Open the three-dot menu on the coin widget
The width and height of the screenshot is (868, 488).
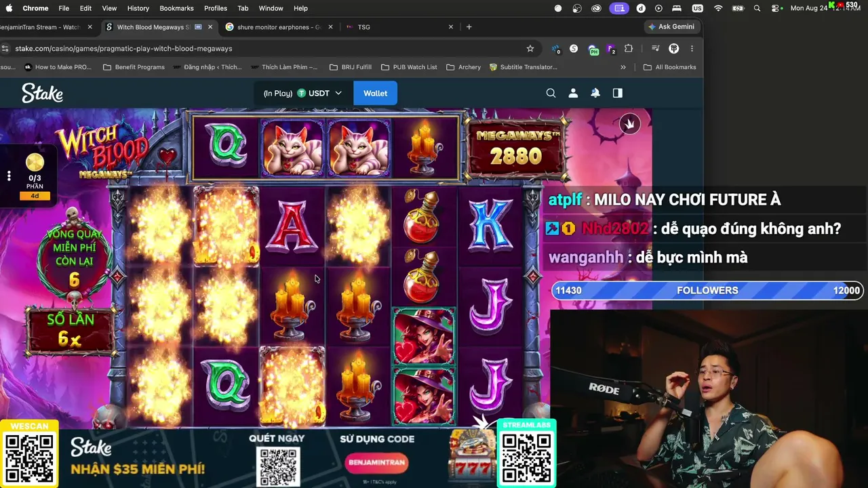9,176
